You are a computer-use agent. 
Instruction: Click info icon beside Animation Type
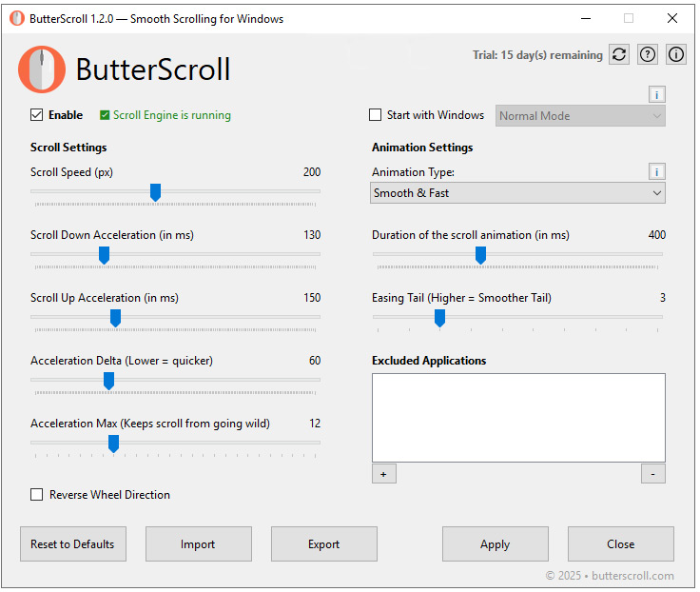tap(656, 171)
